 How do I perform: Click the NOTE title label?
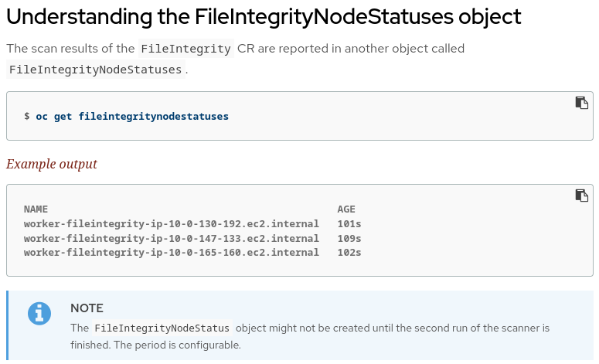point(87,308)
